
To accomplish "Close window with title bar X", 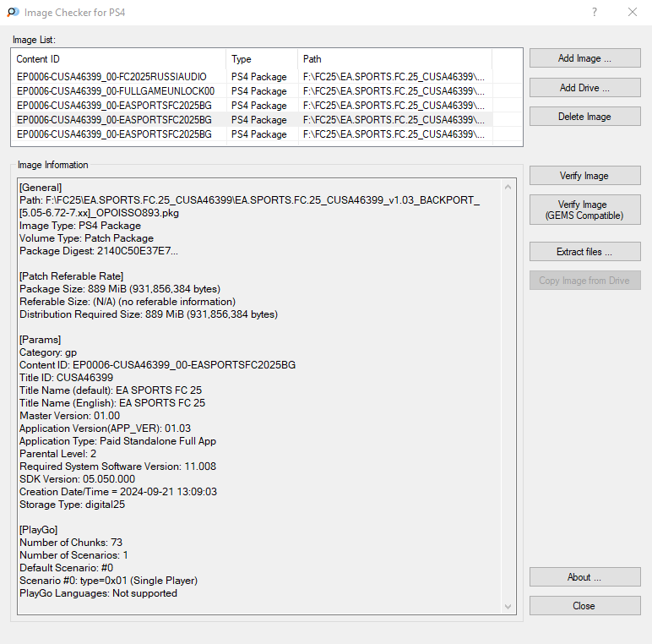I will coord(633,12).
